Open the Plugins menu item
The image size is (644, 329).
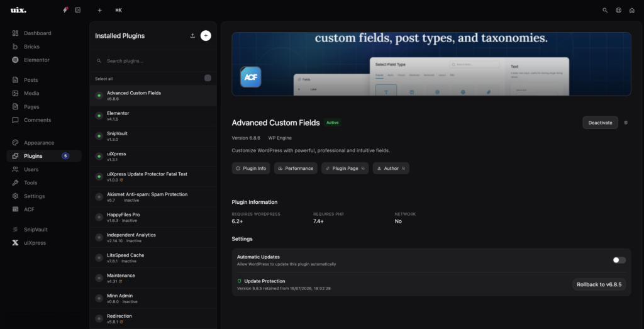pos(44,156)
